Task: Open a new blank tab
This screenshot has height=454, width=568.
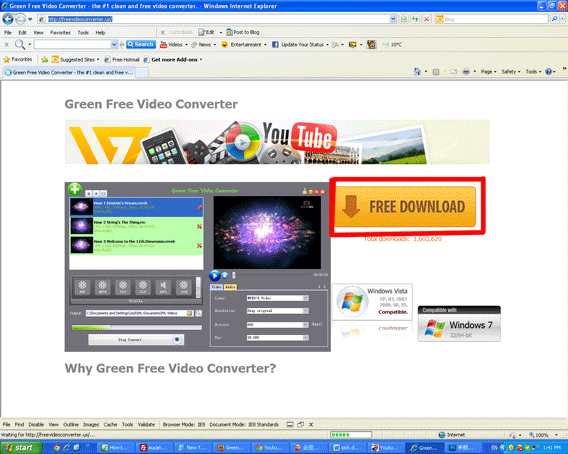Action: tap(142, 72)
